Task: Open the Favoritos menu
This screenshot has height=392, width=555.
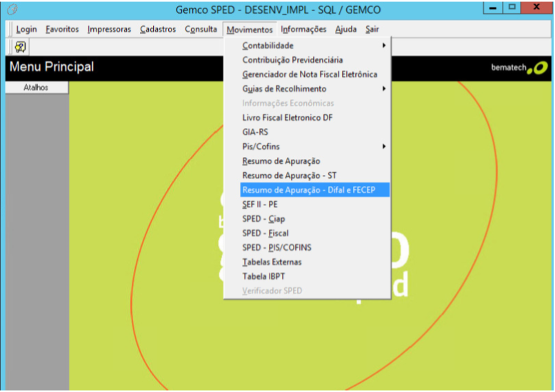Action: tap(62, 30)
